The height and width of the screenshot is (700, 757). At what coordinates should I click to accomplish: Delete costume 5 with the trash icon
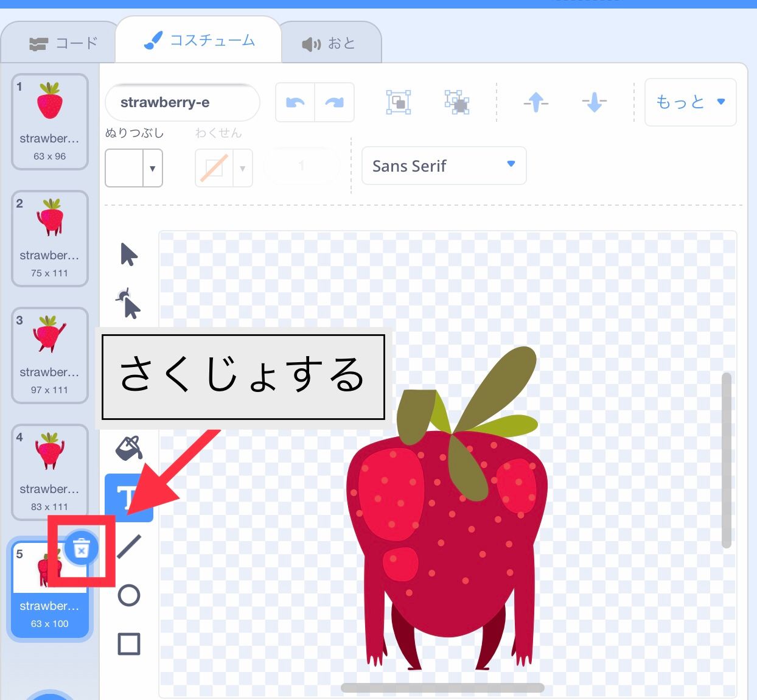[81, 547]
